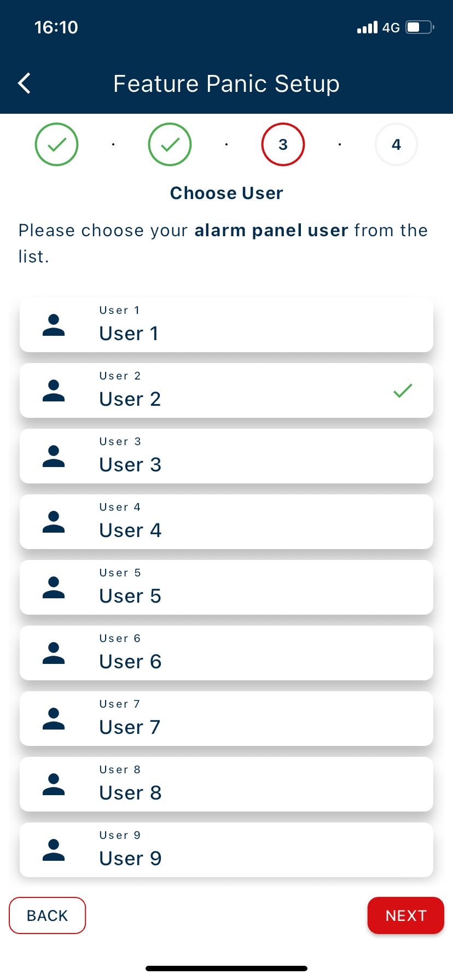The height and width of the screenshot is (980, 453).
Task: Click the battery icon in status bar
Action: coord(420,27)
